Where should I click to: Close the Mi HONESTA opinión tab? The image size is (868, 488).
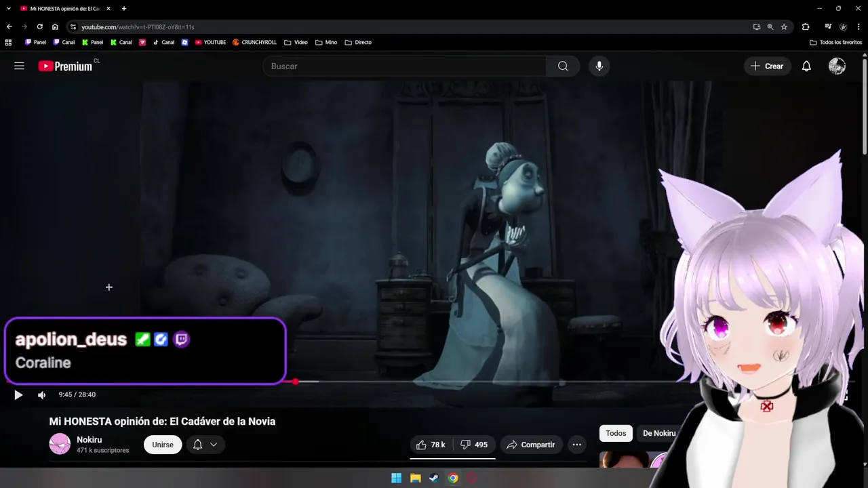[x=108, y=8]
